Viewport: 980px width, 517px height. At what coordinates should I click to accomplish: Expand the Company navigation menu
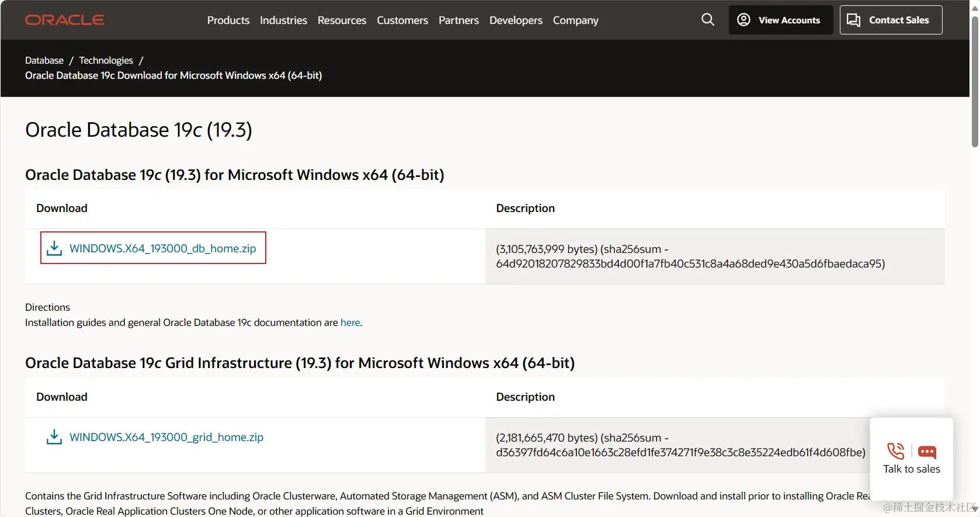coord(575,20)
